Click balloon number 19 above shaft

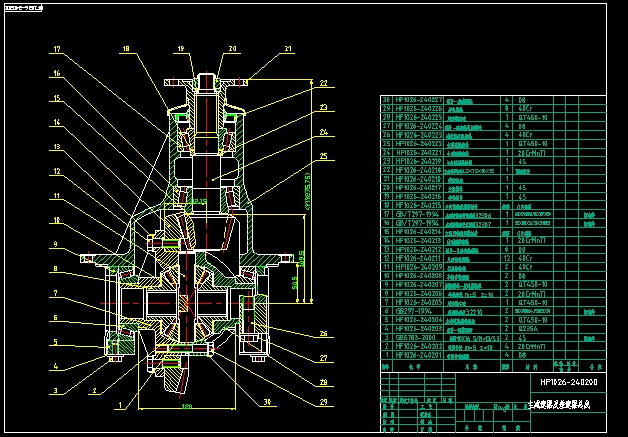[x=180, y=48]
